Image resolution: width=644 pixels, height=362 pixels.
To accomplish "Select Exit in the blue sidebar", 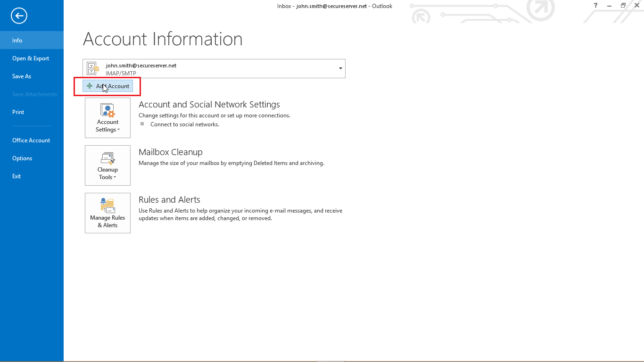I will coord(32,176).
